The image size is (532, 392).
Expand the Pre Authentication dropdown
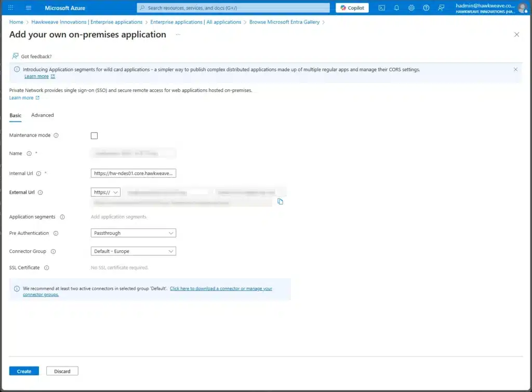tap(134, 233)
